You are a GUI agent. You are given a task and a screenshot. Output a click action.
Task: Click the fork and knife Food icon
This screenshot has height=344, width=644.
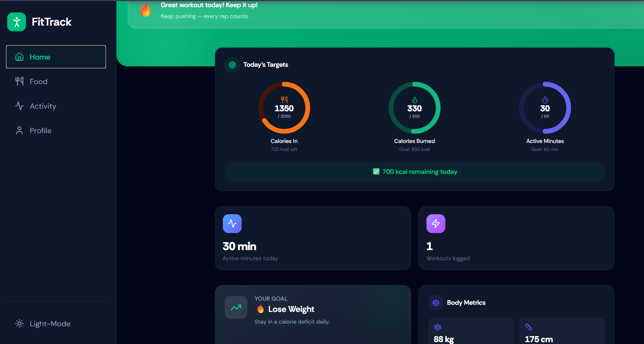point(19,81)
